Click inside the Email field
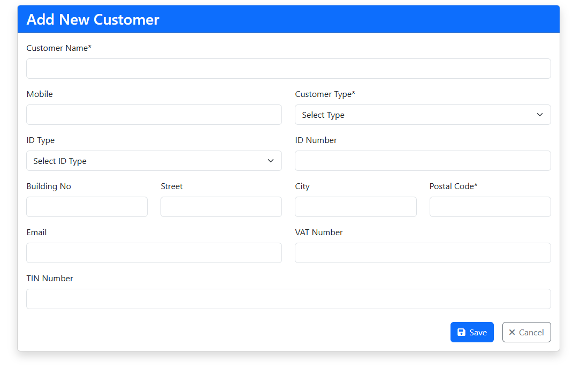The image size is (588, 375). click(x=154, y=253)
